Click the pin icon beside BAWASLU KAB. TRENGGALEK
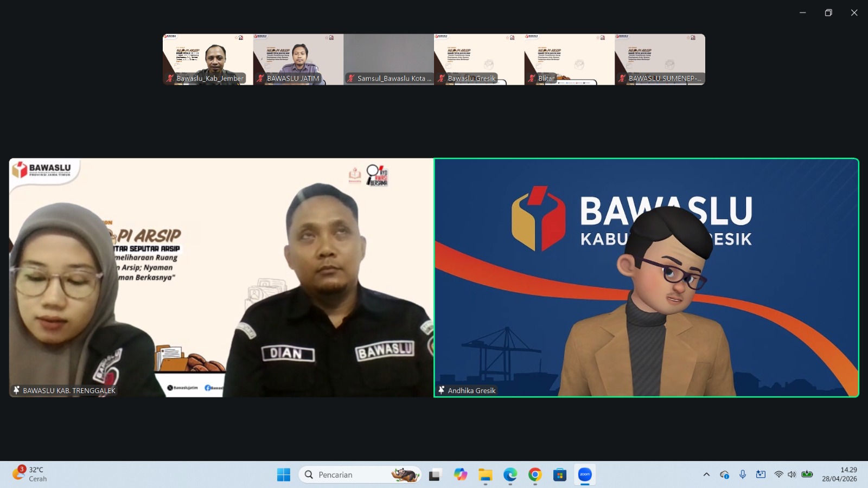The width and height of the screenshot is (868, 488). 16,390
